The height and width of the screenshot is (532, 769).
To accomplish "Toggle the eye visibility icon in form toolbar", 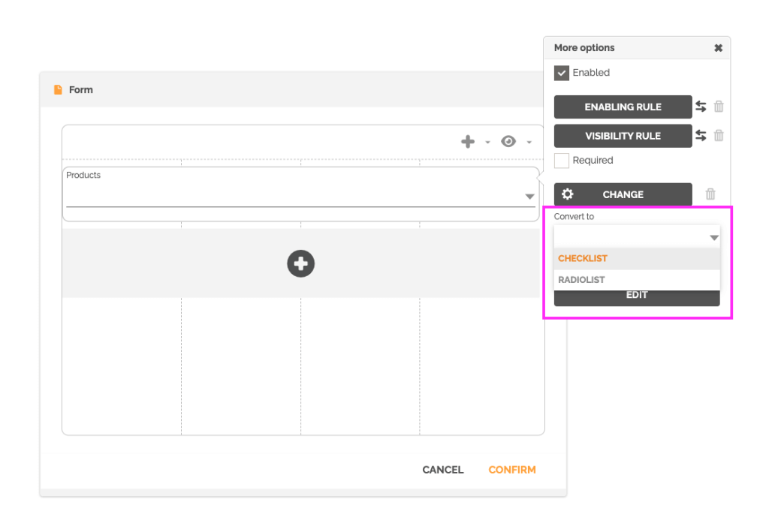I will (508, 142).
